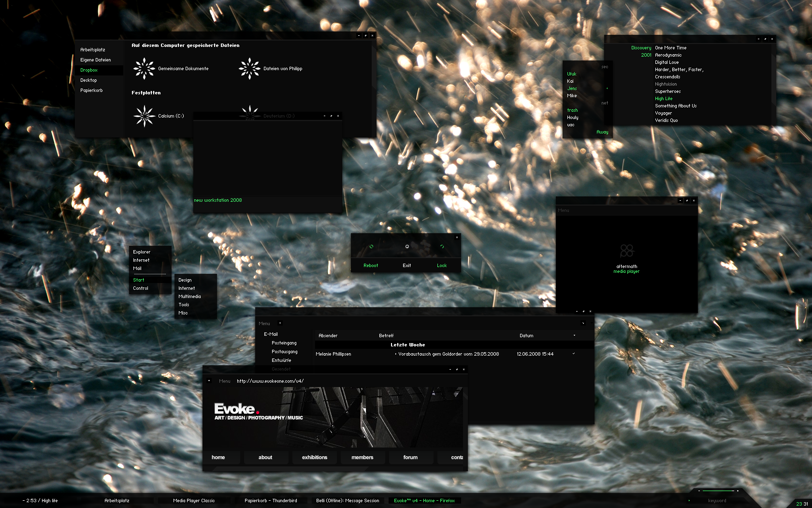The width and height of the screenshot is (812, 508).
Task: Select Postausgang folder in Thunderbird
Action: click(x=285, y=352)
